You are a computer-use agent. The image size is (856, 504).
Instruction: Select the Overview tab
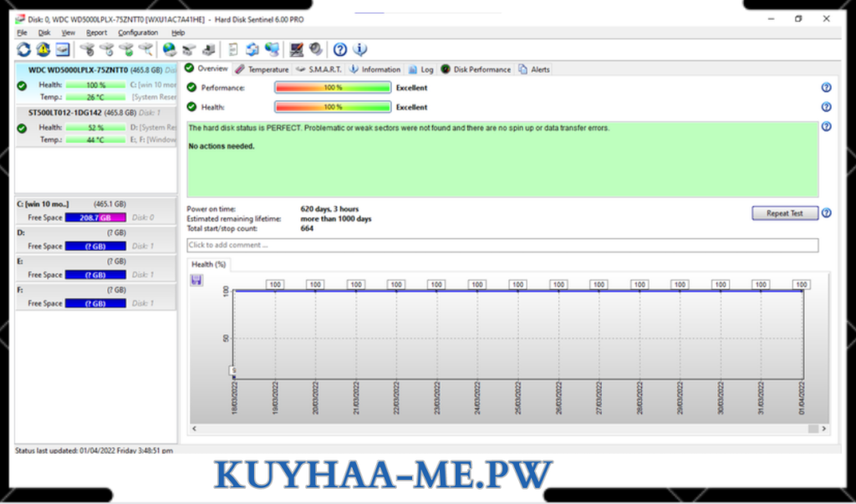click(207, 69)
